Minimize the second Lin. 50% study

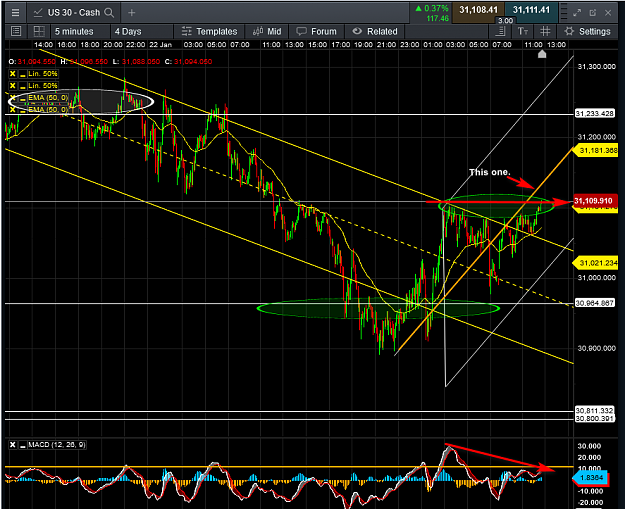click(x=22, y=86)
